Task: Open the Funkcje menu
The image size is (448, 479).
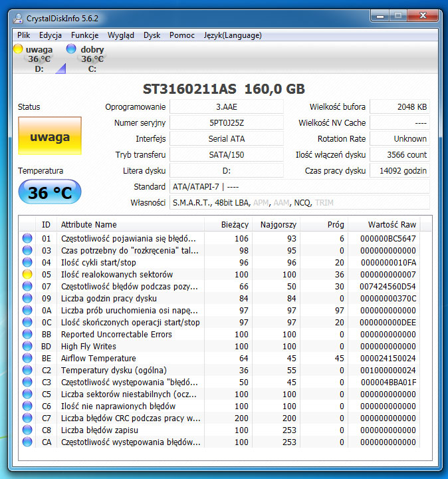Action: [x=84, y=35]
